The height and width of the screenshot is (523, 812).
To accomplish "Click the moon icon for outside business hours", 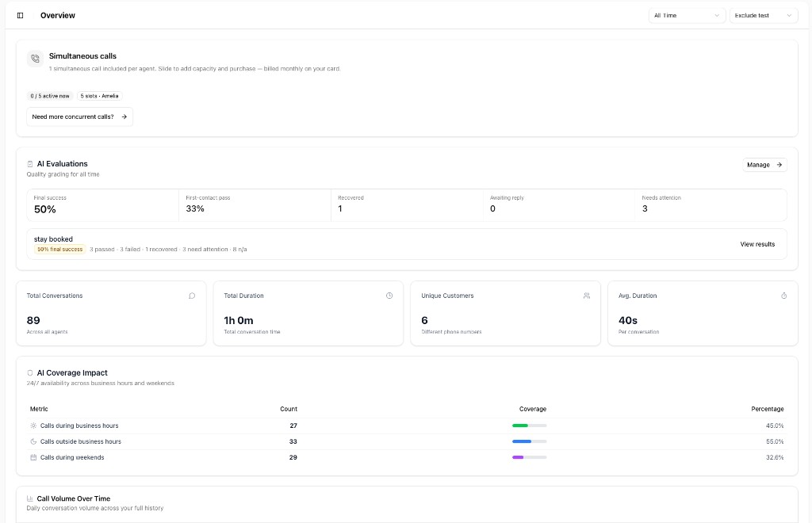I will tap(33, 442).
